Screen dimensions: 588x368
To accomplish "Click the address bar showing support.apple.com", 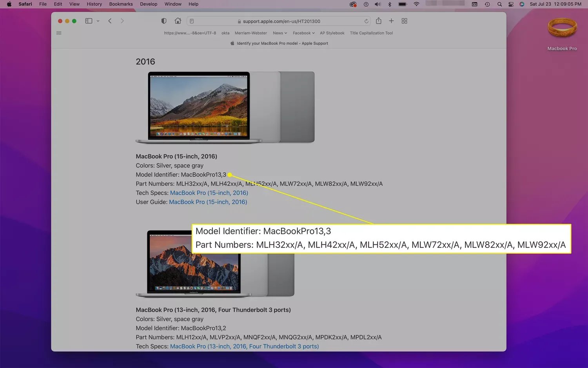I will [x=281, y=21].
